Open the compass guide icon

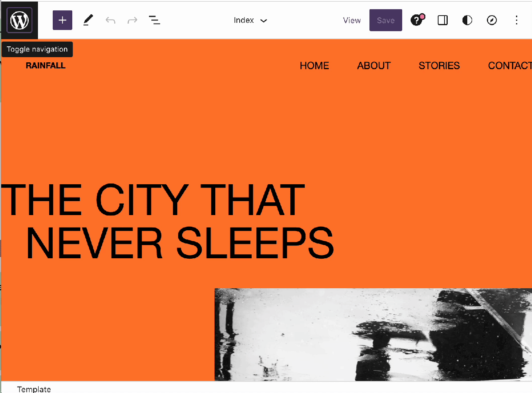[492, 20]
